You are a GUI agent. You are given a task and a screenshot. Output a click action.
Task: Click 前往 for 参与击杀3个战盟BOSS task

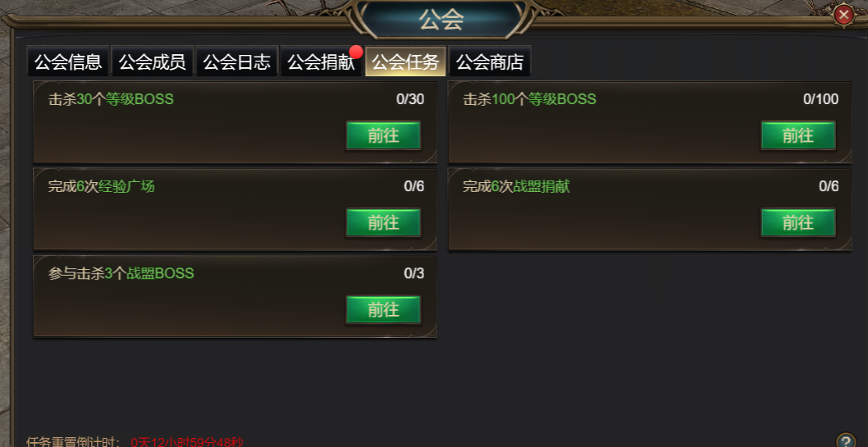383,310
